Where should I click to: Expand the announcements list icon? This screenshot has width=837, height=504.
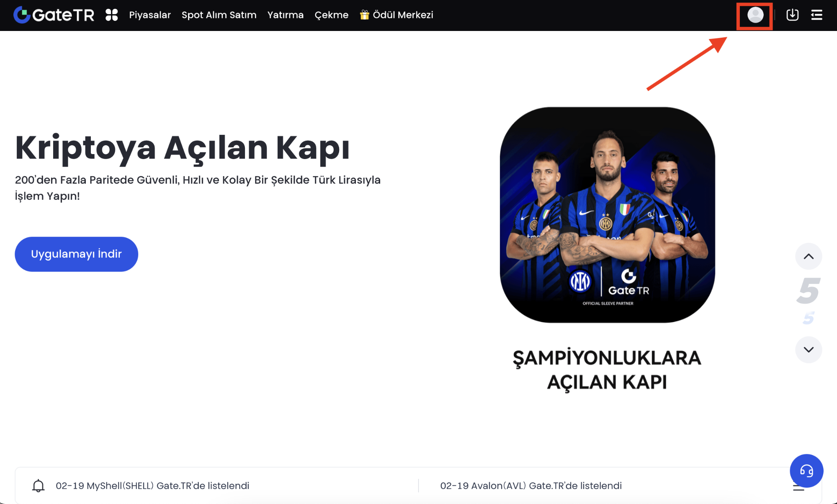pos(798,487)
